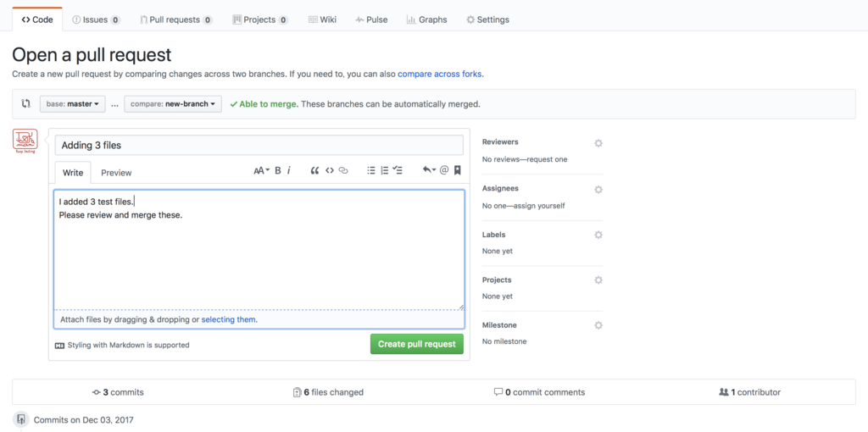Click inside the description text area
Image resolution: width=868 pixels, height=432 pixels.
point(259,250)
